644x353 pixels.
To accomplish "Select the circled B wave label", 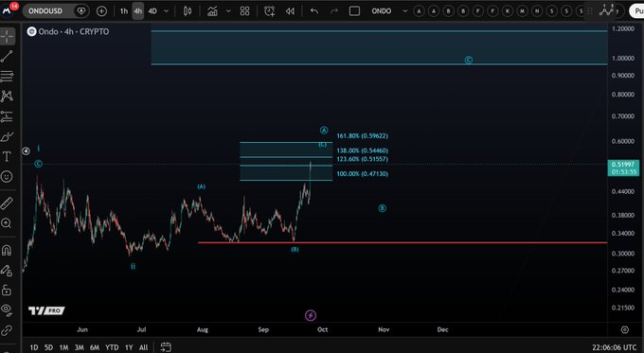I will coord(382,208).
